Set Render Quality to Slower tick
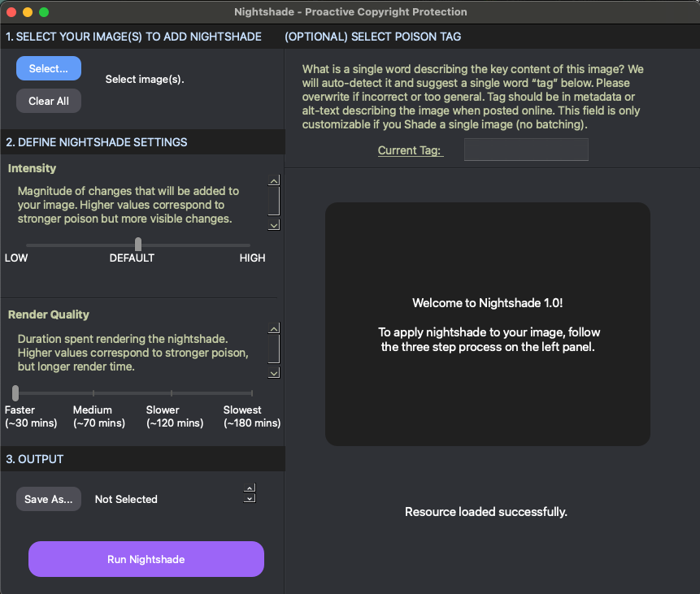700x594 pixels. (x=172, y=393)
